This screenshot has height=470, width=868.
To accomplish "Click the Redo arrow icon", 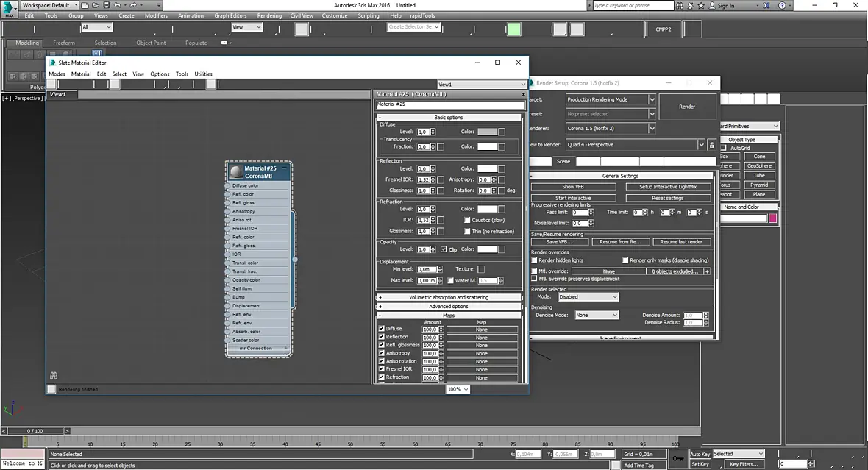I will point(133,5).
